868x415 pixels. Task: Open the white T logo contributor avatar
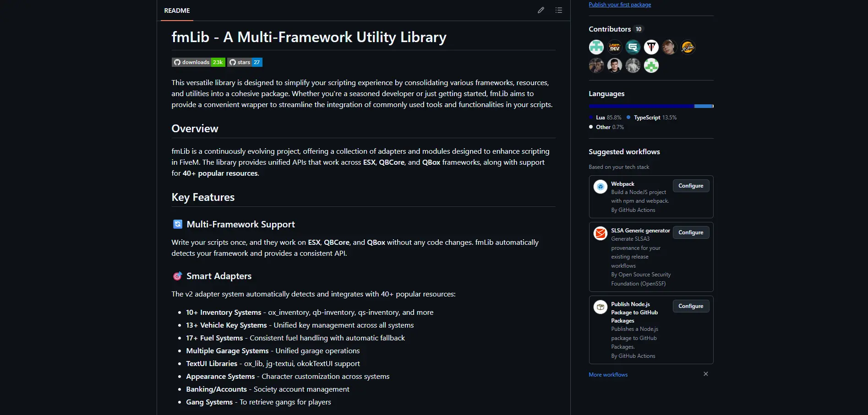(x=651, y=47)
